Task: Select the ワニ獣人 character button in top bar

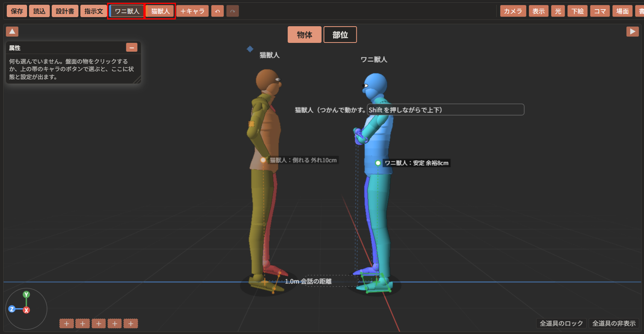Action: 127,11
